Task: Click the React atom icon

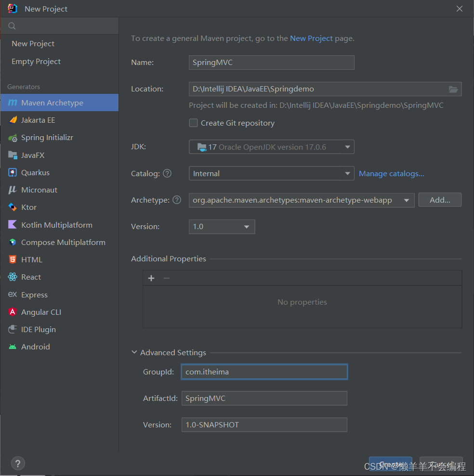Action: (x=13, y=277)
